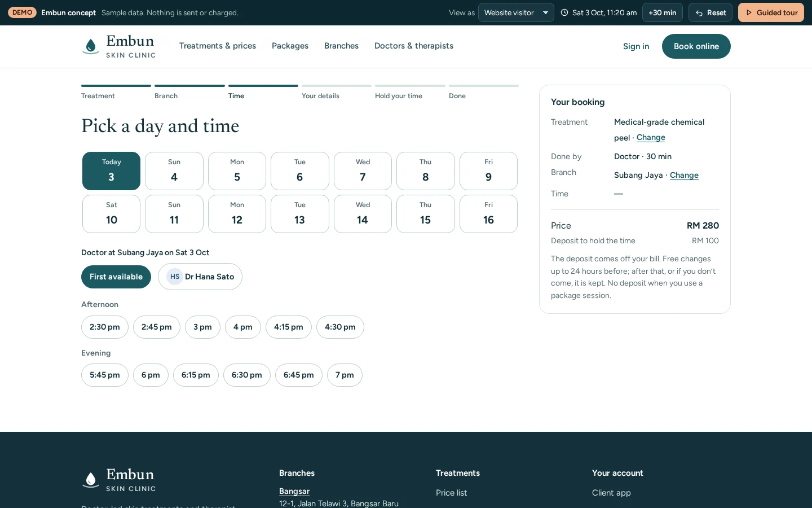This screenshot has height=508, width=812.
Task: Open Doctors & therapists page
Action: [414, 46]
